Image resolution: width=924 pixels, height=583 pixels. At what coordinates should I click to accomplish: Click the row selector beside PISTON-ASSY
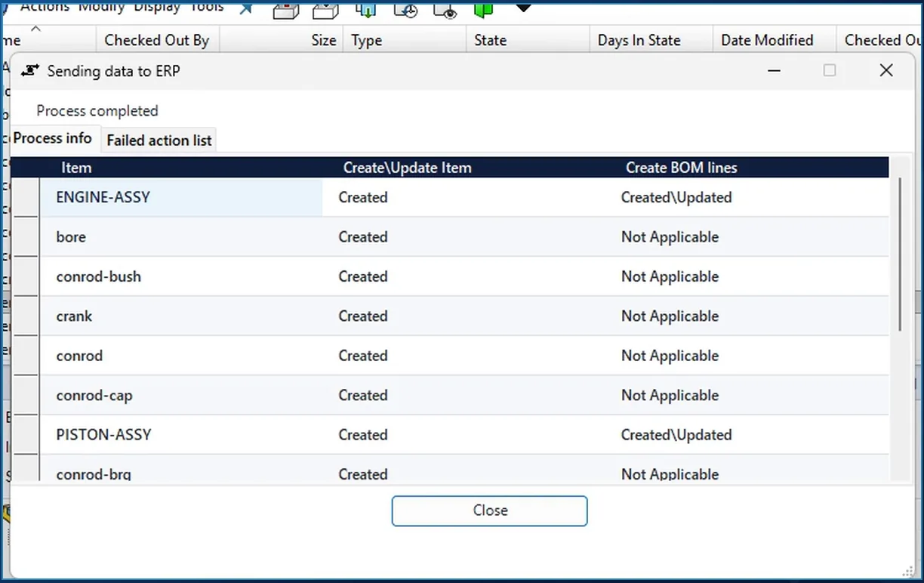(x=26, y=435)
